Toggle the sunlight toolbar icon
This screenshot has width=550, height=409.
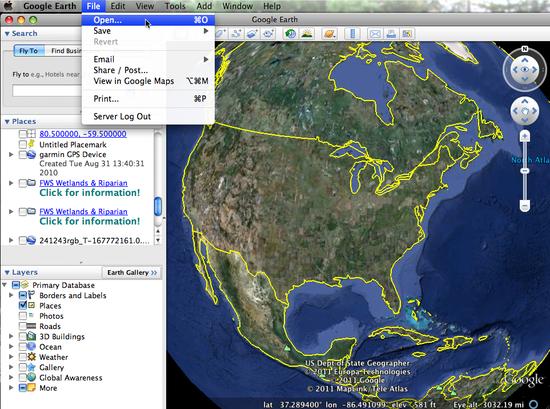307,34
